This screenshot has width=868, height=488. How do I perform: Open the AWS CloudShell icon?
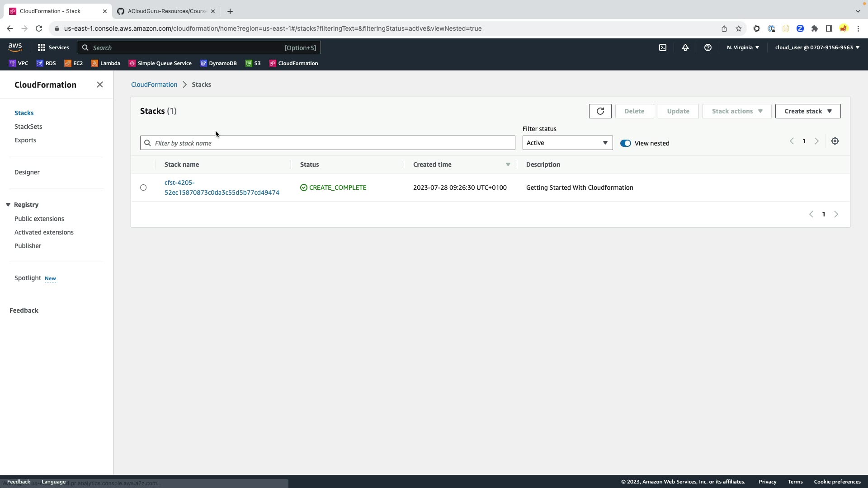point(662,47)
